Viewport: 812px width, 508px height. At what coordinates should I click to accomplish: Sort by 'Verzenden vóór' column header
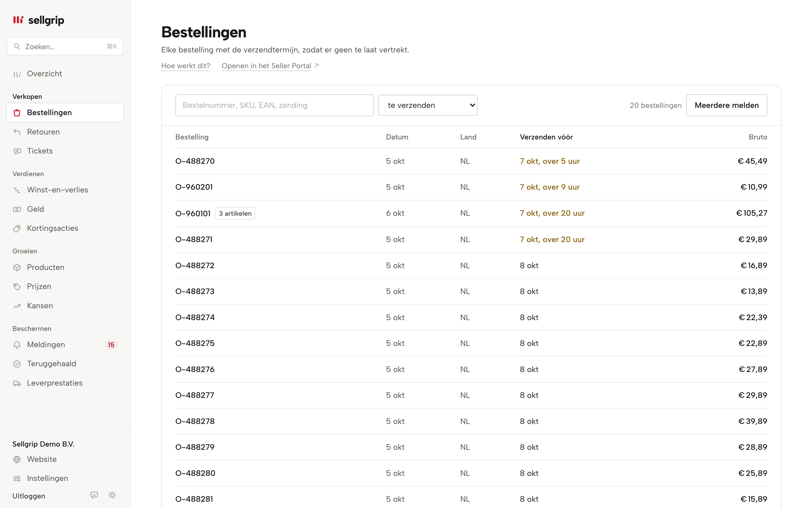pos(546,137)
